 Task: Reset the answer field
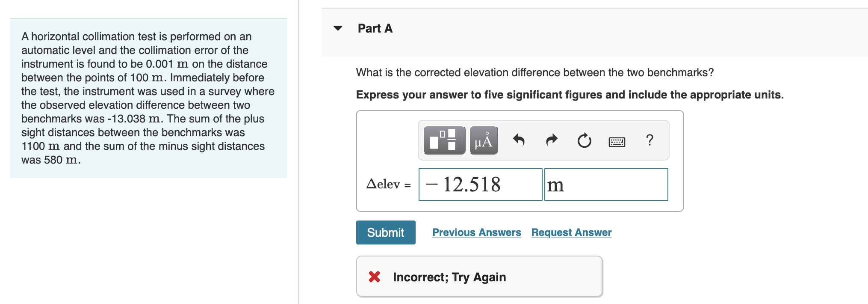pos(584,140)
